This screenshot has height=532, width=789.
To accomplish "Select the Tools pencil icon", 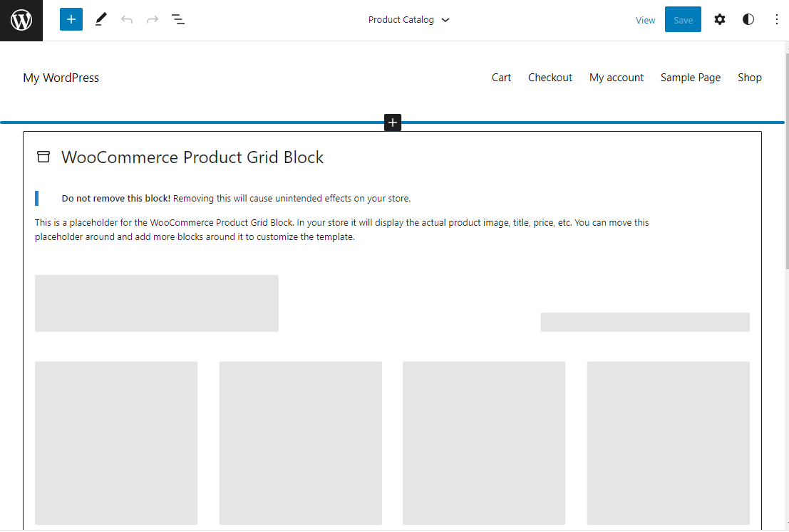I will [100, 19].
